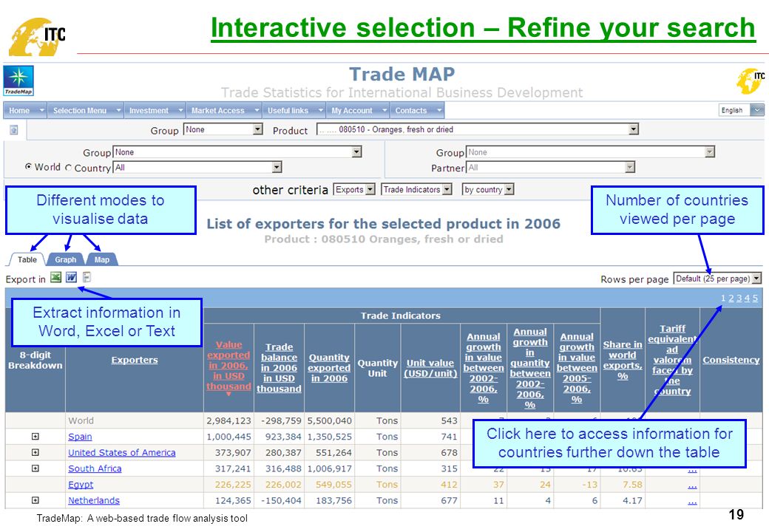Open the Selection Menu
This screenshot has height=532, width=769.
tap(86, 111)
